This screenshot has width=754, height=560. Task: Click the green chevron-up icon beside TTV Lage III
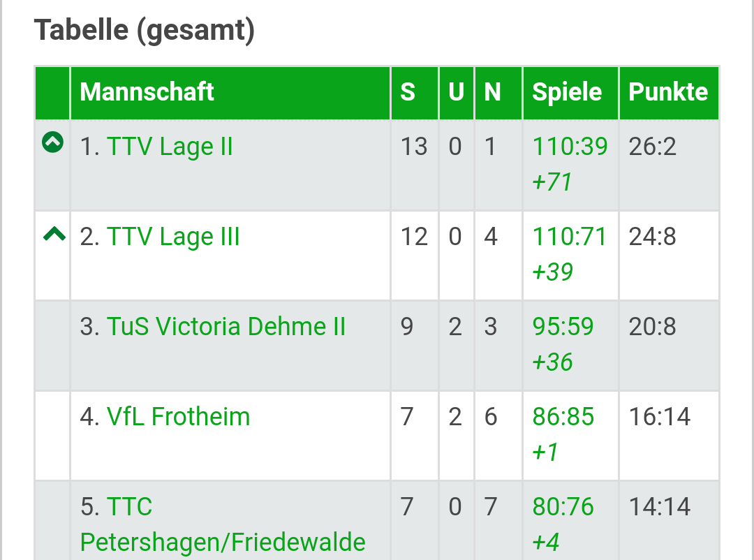pyautogui.click(x=54, y=235)
